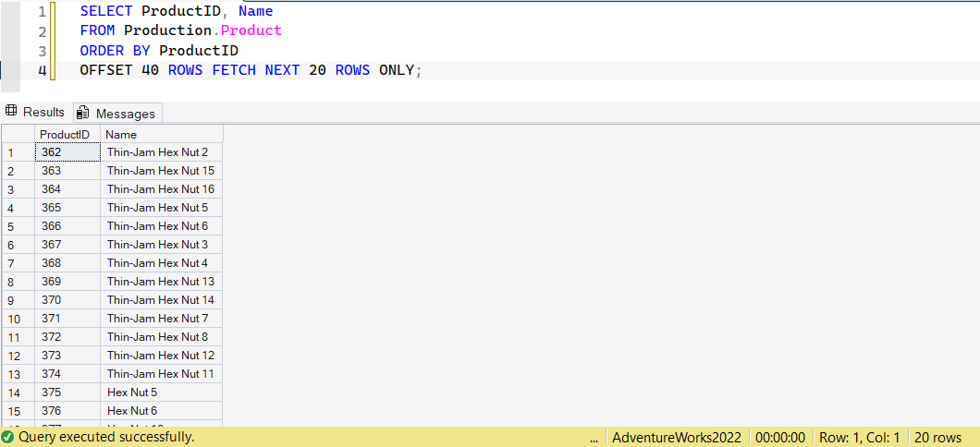Image resolution: width=980 pixels, height=447 pixels.
Task: Select ProductID cell 368
Action: coord(67,263)
